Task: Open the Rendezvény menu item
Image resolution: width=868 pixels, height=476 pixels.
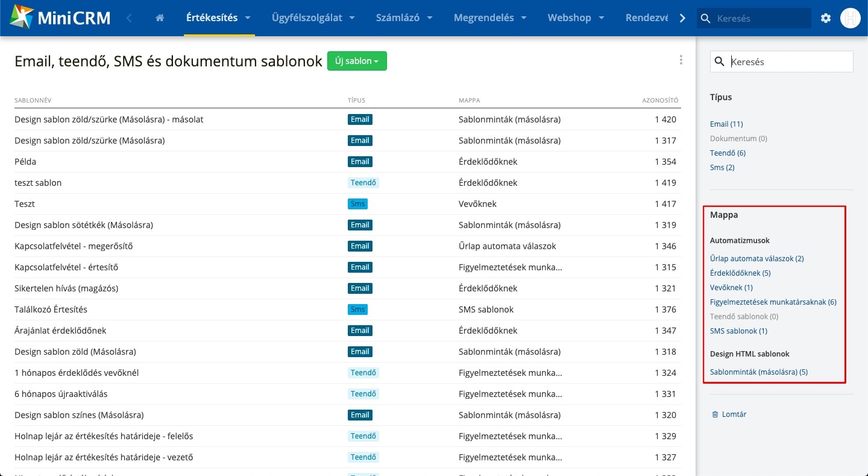Action: pos(647,17)
